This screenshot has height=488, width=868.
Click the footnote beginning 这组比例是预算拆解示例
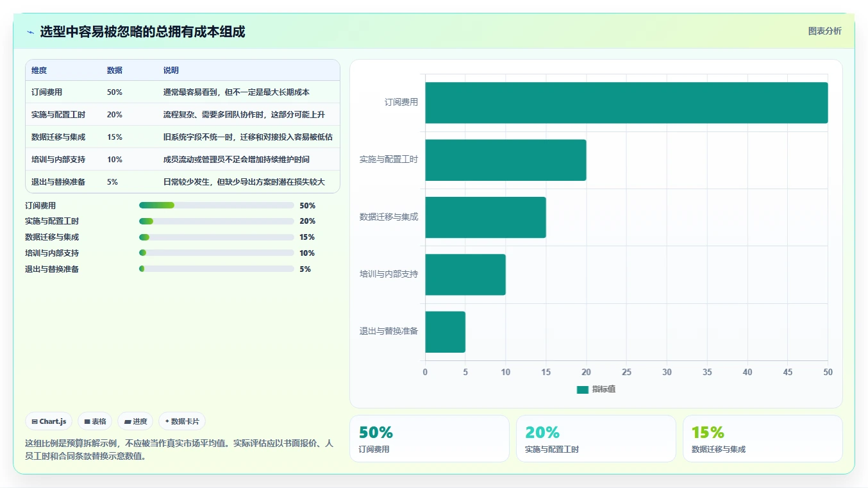(x=179, y=450)
